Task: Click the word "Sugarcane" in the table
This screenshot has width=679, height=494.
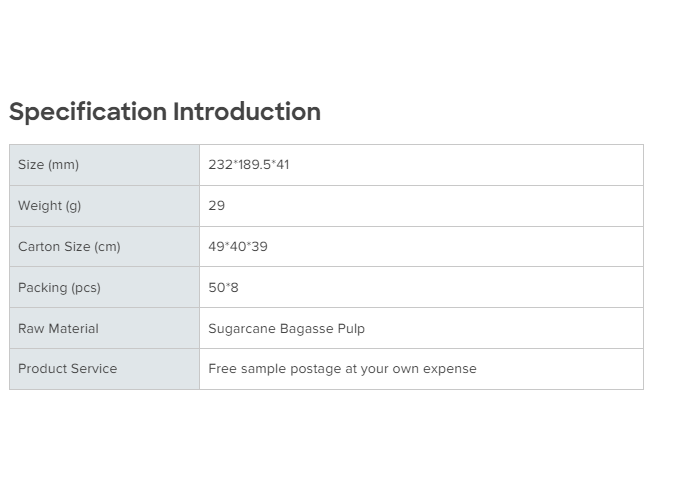Action: pos(242,329)
